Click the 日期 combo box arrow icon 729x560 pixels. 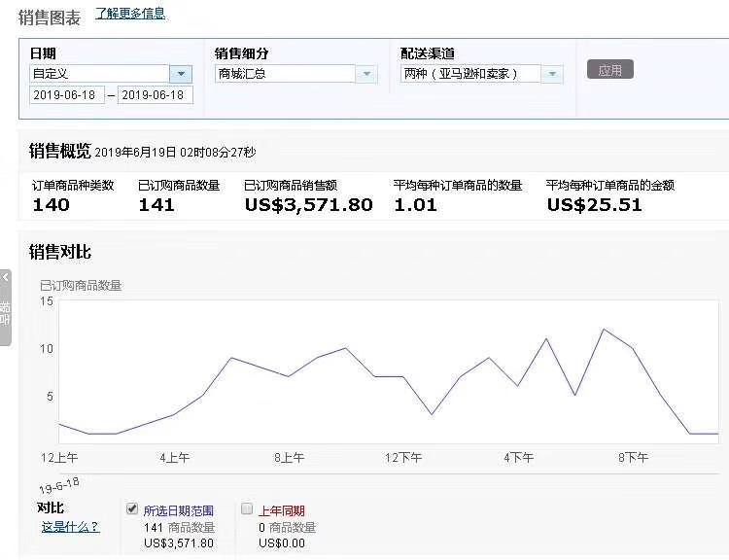point(182,73)
